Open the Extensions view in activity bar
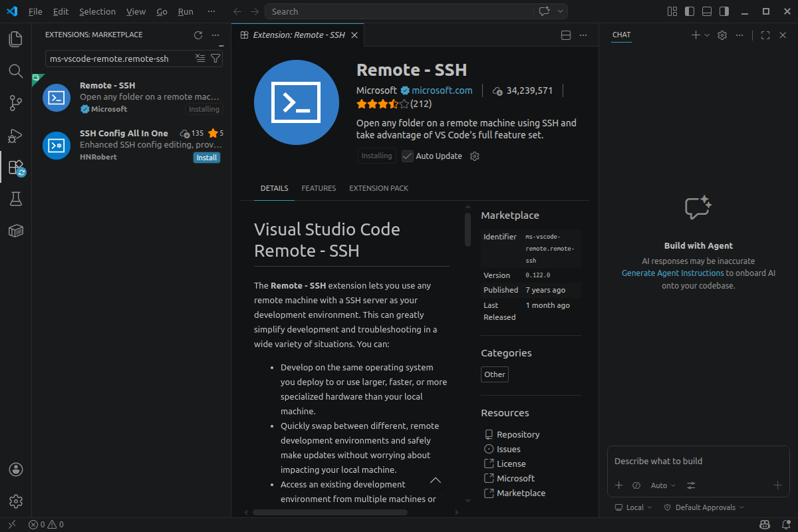 [x=16, y=167]
